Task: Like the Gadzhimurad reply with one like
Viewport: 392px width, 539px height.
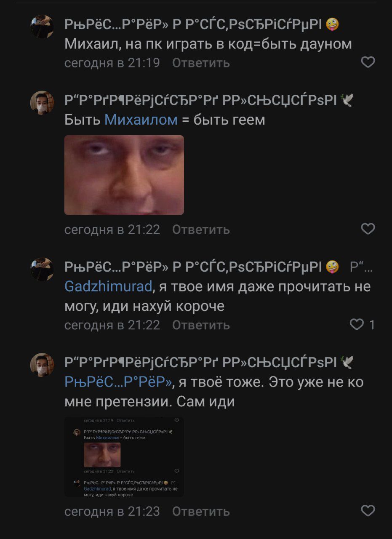Action: (x=357, y=324)
